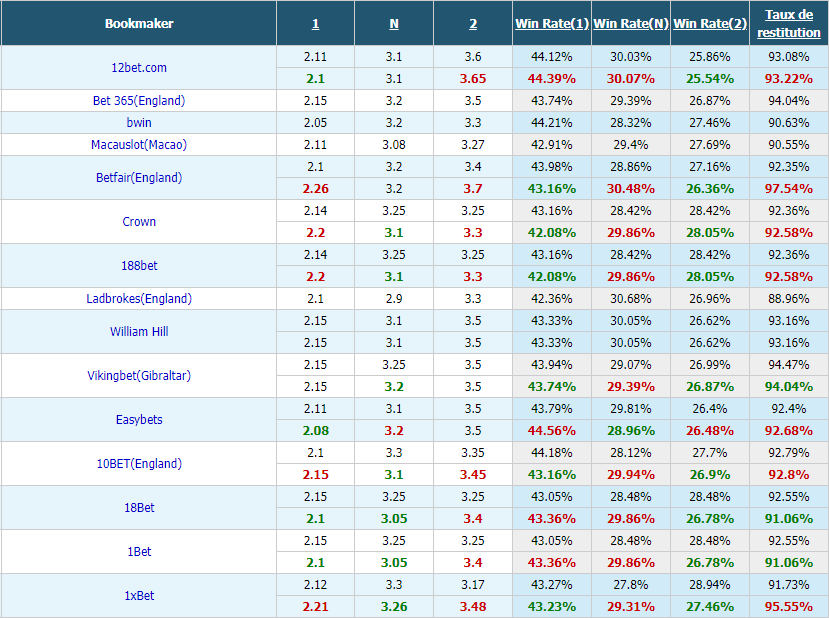Select the 90.55% restitution cell
829x618 pixels.
tap(789, 145)
